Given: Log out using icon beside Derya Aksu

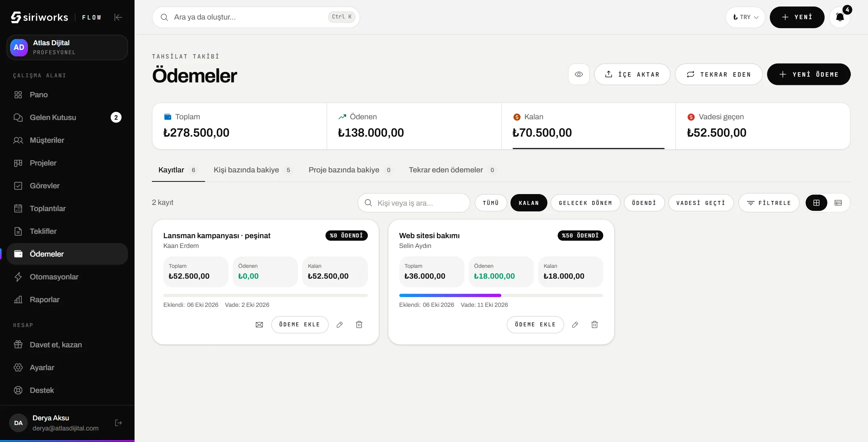Looking at the screenshot, I should [118, 423].
